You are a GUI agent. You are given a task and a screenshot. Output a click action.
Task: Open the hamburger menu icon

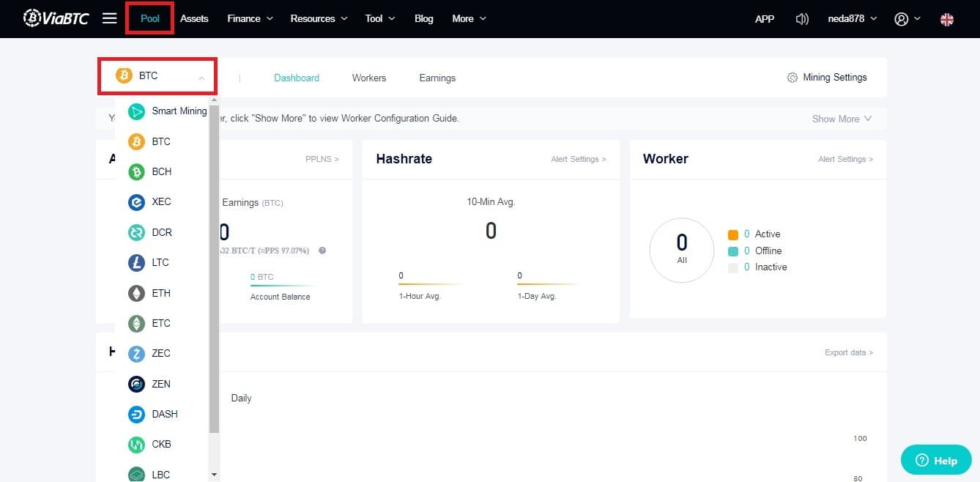[x=109, y=18]
